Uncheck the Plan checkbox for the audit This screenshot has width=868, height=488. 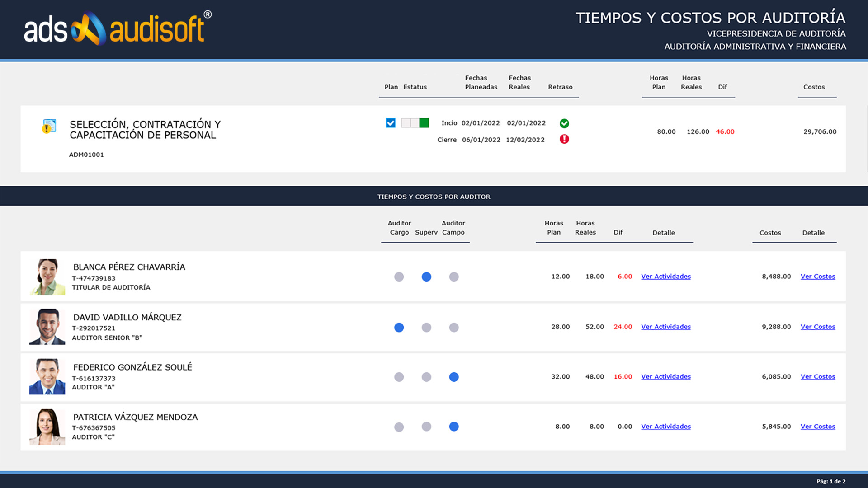pos(390,122)
